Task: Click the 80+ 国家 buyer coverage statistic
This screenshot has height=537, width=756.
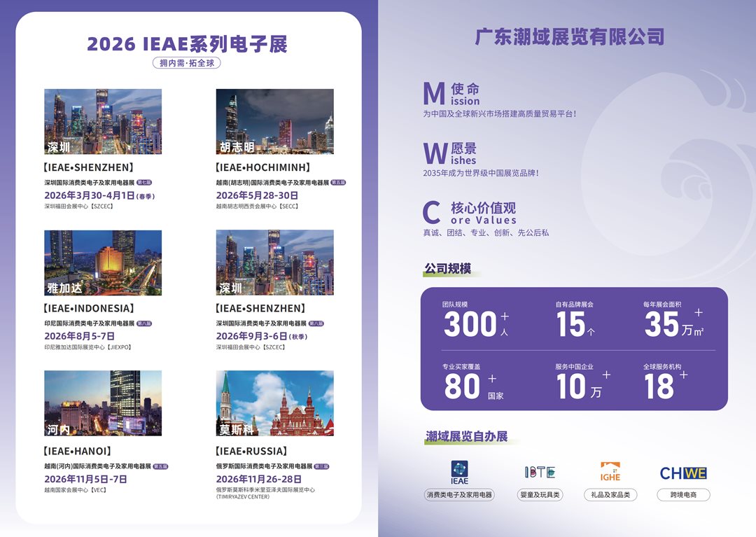Action: tap(473, 382)
